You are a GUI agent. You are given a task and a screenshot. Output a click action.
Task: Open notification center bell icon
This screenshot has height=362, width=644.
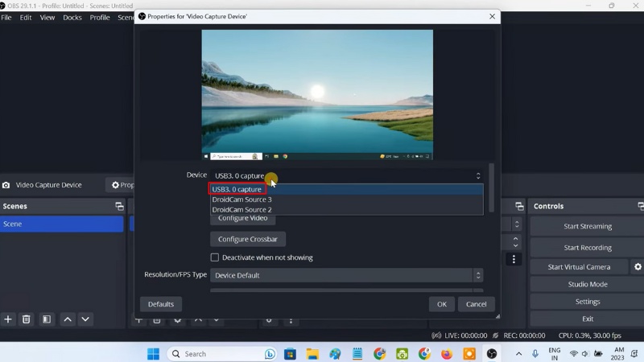(x=634, y=354)
